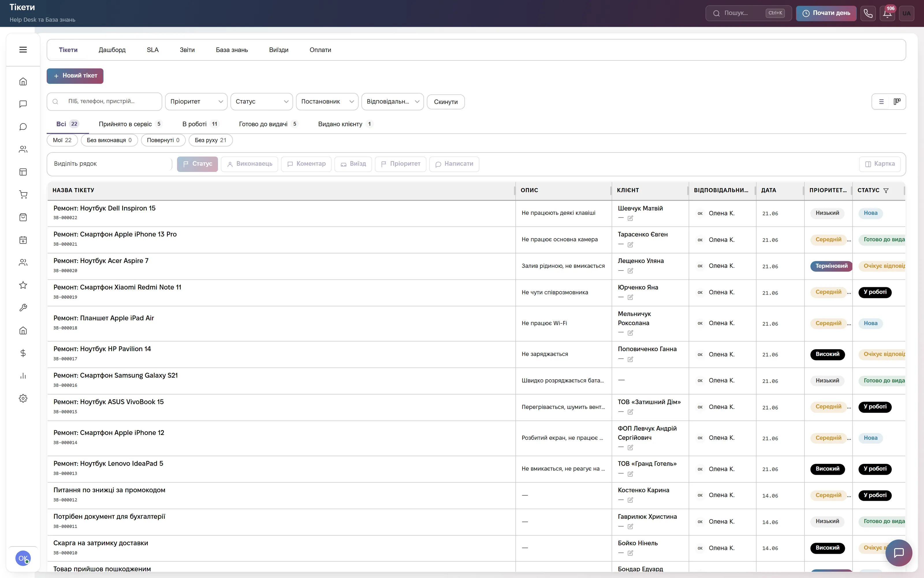
Task: Click global Пошук search box
Action: click(x=748, y=13)
